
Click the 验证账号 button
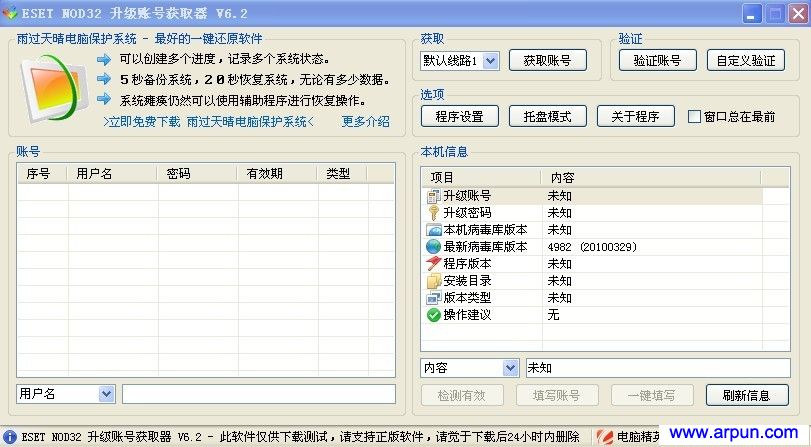coord(657,61)
